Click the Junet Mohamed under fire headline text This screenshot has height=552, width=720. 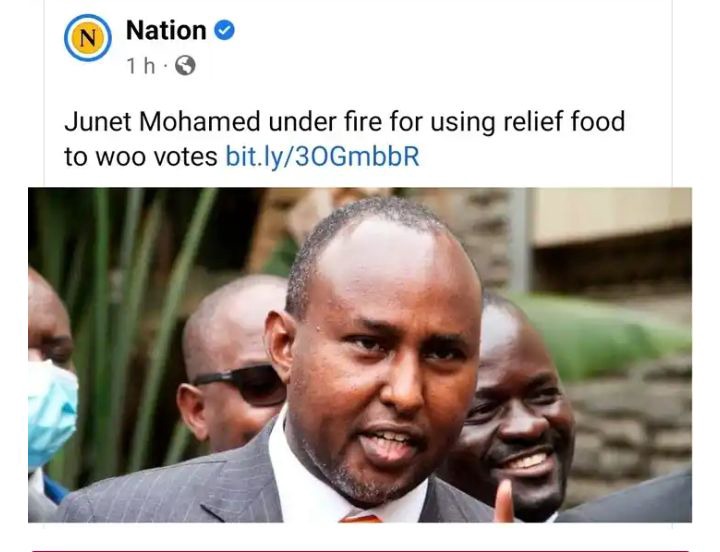[344, 122]
